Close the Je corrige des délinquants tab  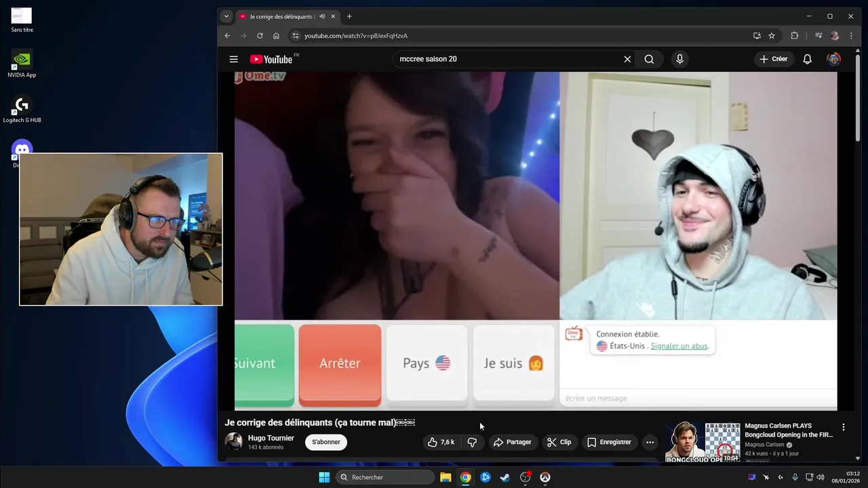point(333,16)
